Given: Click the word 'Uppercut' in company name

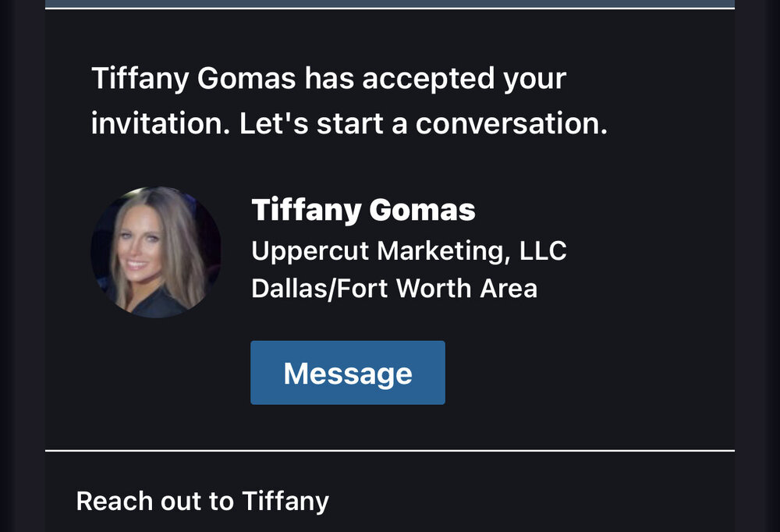Looking at the screenshot, I should 310,251.
